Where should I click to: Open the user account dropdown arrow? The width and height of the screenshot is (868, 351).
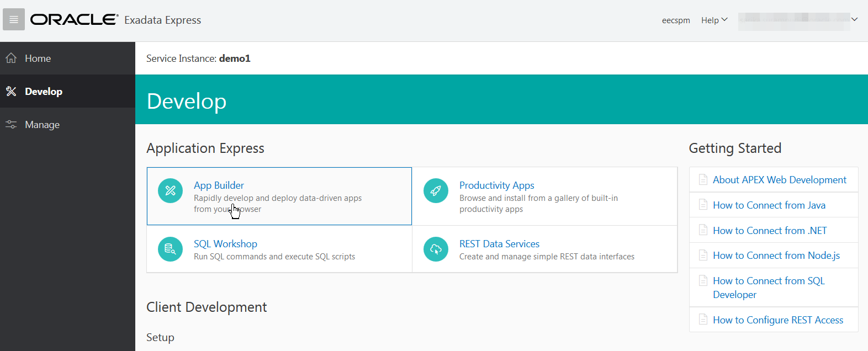click(x=854, y=20)
